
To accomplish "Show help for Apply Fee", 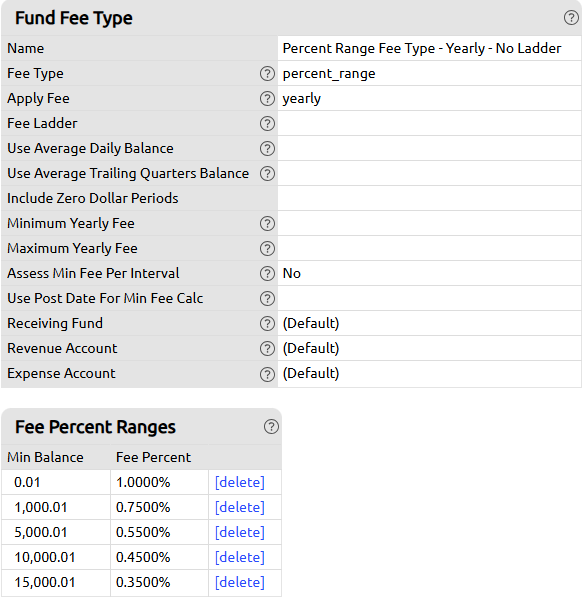I will click(x=267, y=99).
